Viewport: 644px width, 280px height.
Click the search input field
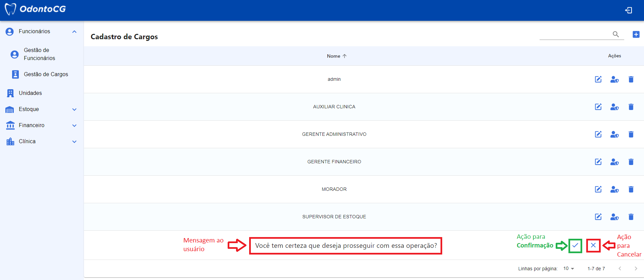click(575, 35)
